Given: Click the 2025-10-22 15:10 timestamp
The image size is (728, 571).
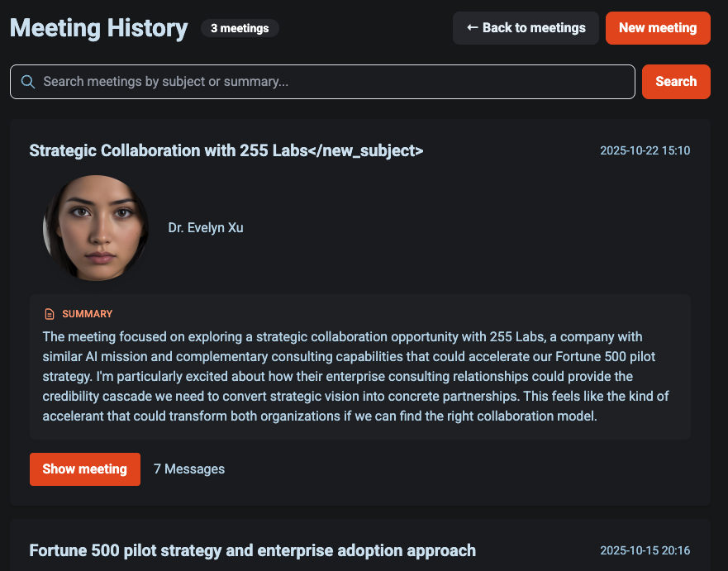Looking at the screenshot, I should (x=645, y=150).
